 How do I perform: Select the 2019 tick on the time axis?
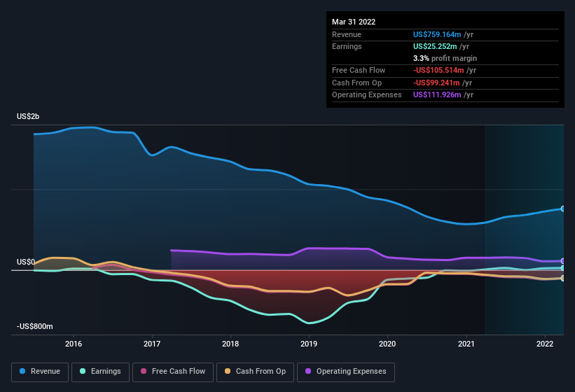(309, 344)
